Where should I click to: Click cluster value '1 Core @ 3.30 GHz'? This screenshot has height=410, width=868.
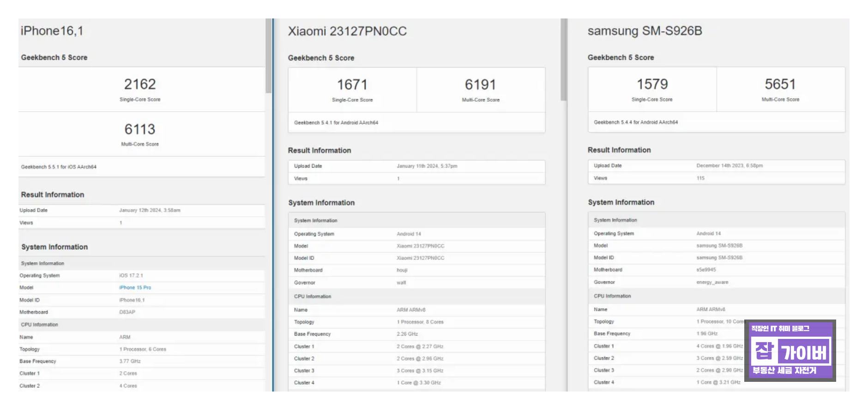pyautogui.click(x=419, y=383)
